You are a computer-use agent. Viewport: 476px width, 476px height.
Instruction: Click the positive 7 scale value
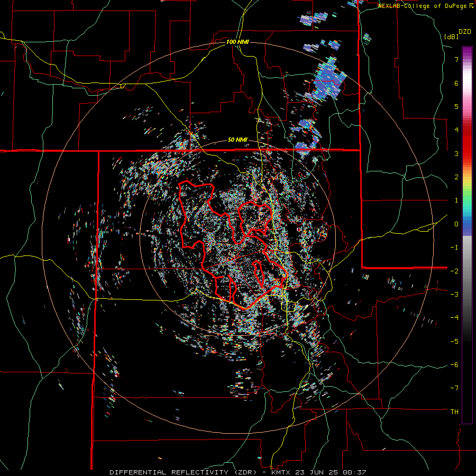coord(456,59)
